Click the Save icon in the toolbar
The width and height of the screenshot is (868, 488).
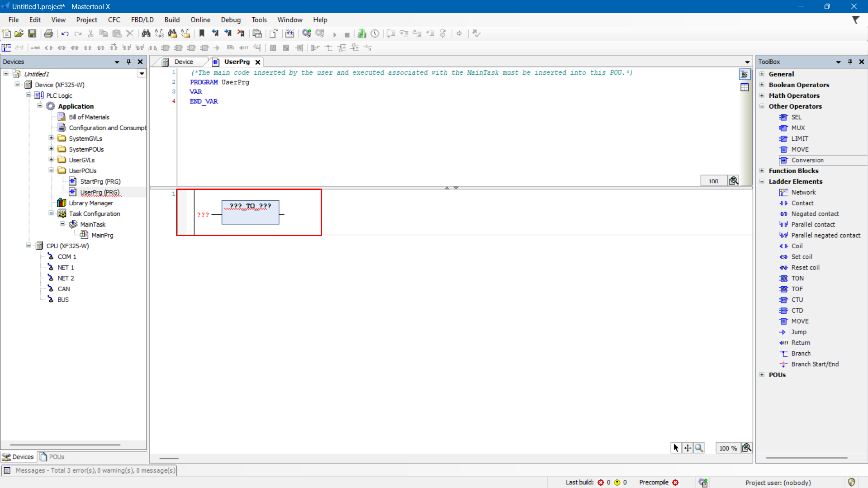[x=32, y=33]
